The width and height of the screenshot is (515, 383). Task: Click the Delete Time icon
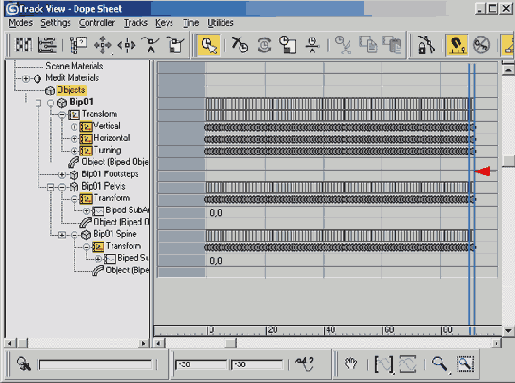pyautogui.click(x=240, y=45)
